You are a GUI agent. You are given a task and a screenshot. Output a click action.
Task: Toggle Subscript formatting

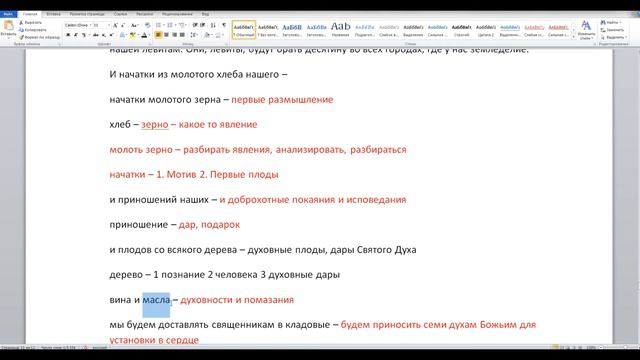[104, 35]
